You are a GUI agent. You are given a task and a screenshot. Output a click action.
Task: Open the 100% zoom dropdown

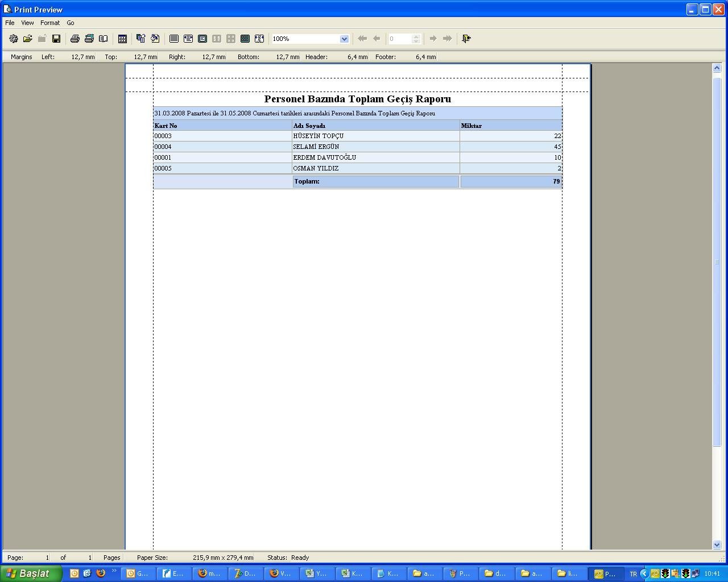coord(344,39)
